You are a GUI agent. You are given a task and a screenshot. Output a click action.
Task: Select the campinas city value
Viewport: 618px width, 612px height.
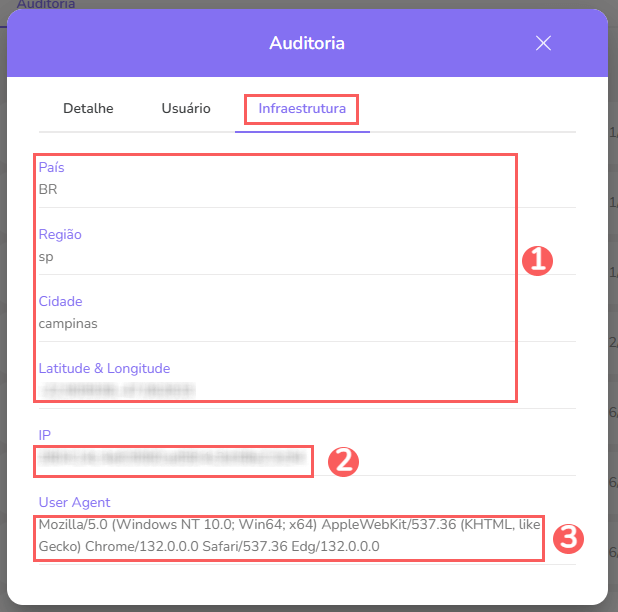(68, 323)
